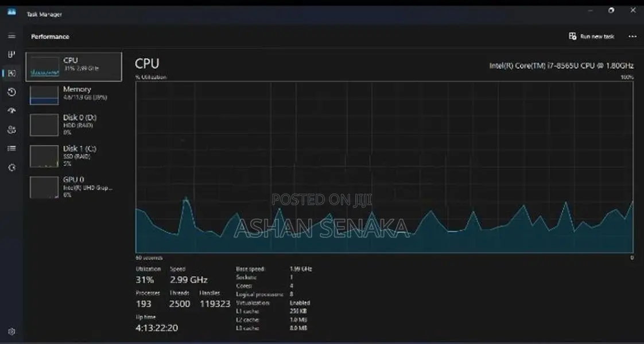Click the 193 processes count
Viewport: 644px width, 344px height.
[x=143, y=304]
